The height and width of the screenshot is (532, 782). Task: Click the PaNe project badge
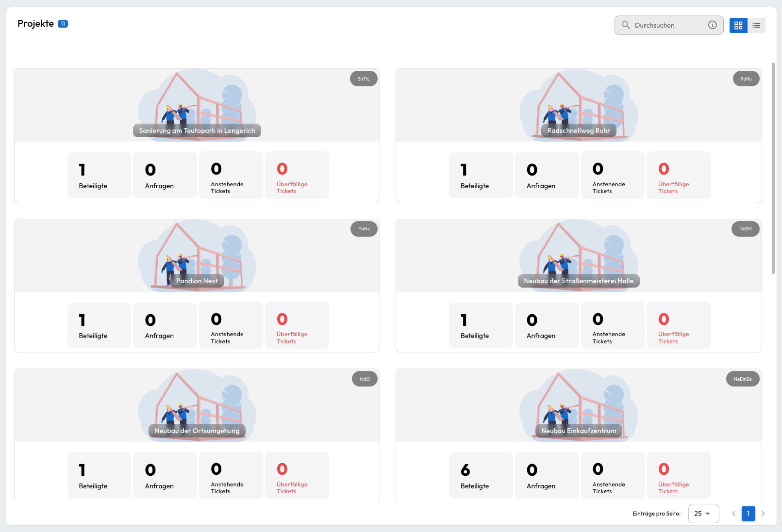pos(364,229)
